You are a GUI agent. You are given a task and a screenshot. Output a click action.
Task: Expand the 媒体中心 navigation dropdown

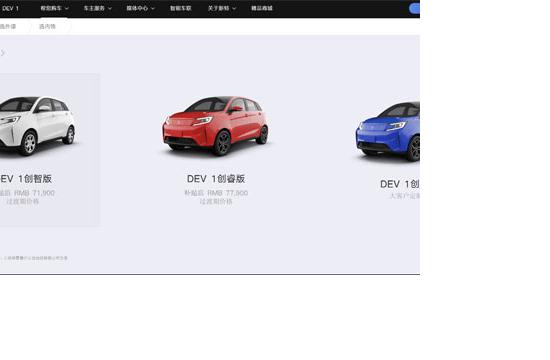point(140,8)
